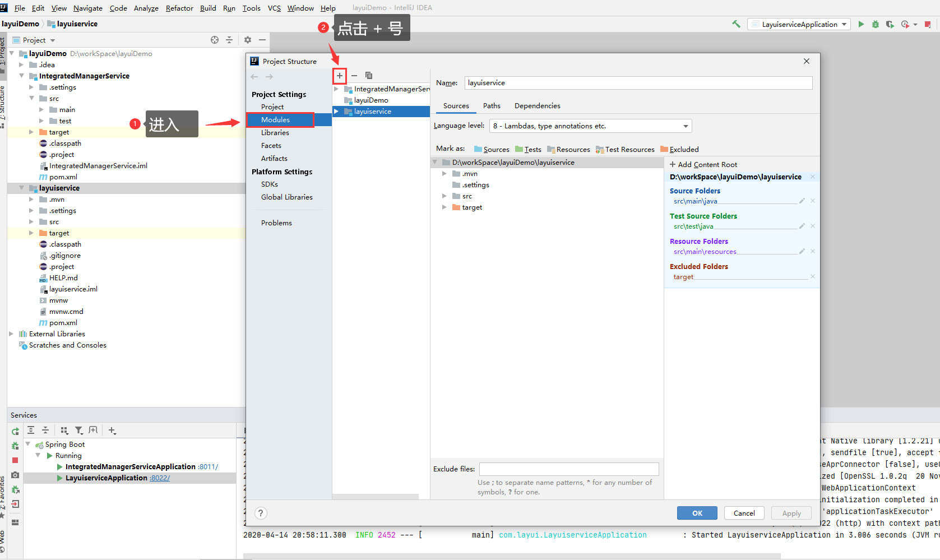Remove src\main\resources with its X icon
Image resolution: width=940 pixels, height=560 pixels.
(x=813, y=251)
